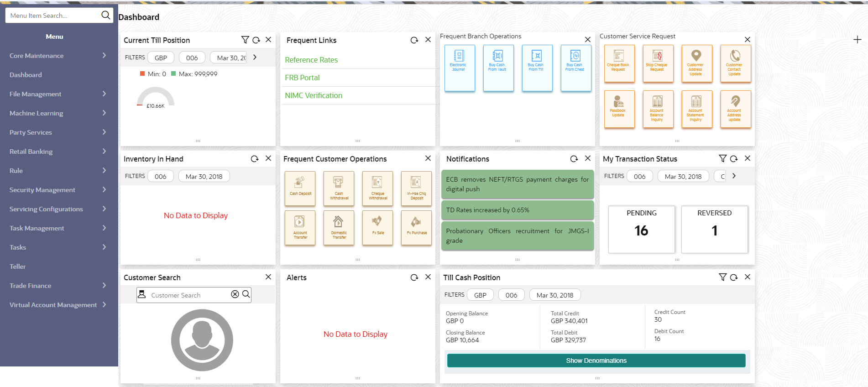This screenshot has width=868, height=387.
Task: Expand File Management menu
Action: (x=104, y=94)
